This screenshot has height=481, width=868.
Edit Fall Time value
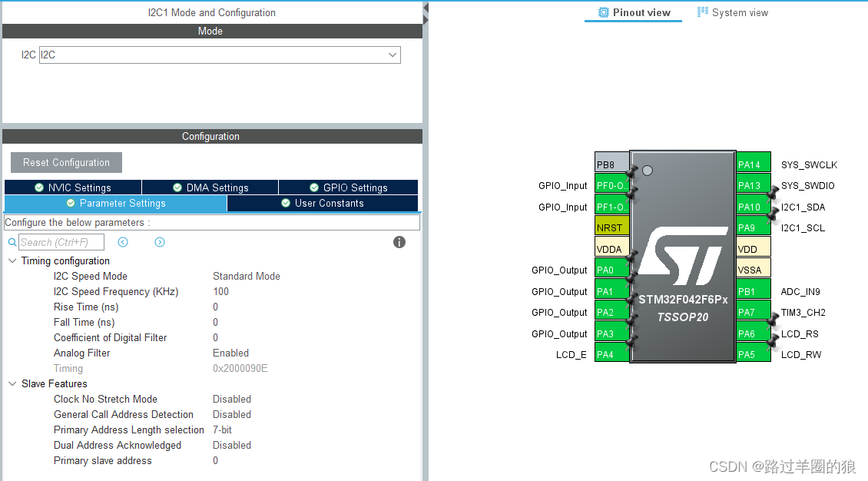[215, 323]
